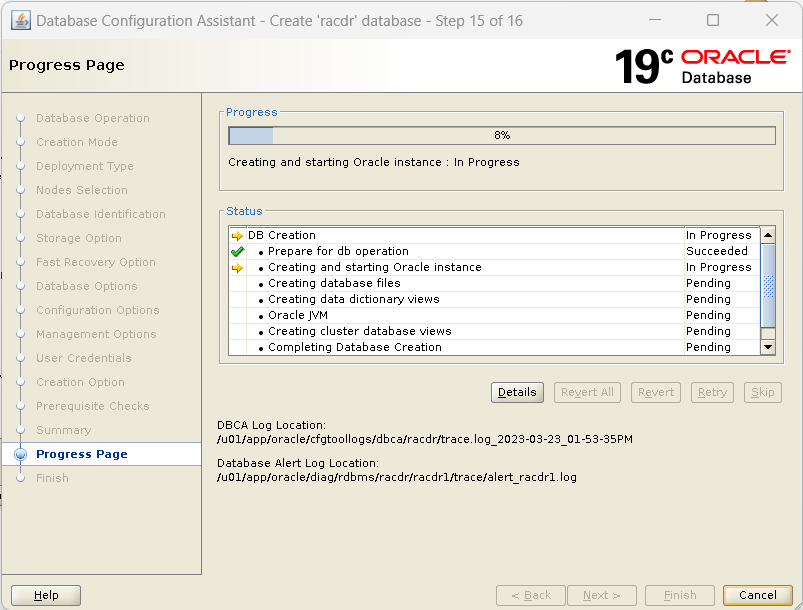Image resolution: width=803 pixels, height=610 pixels.
Task: Select Prerequisite Checks step in sidebar
Action: click(93, 406)
